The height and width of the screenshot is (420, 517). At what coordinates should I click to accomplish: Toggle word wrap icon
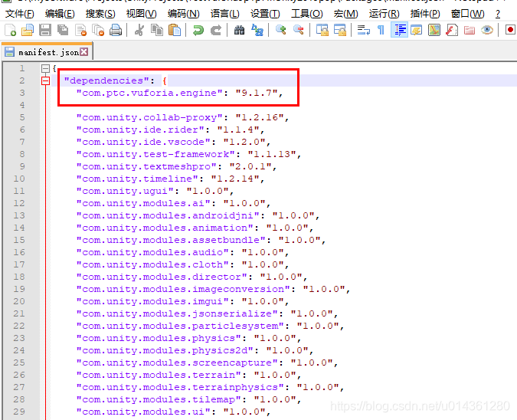click(x=363, y=31)
